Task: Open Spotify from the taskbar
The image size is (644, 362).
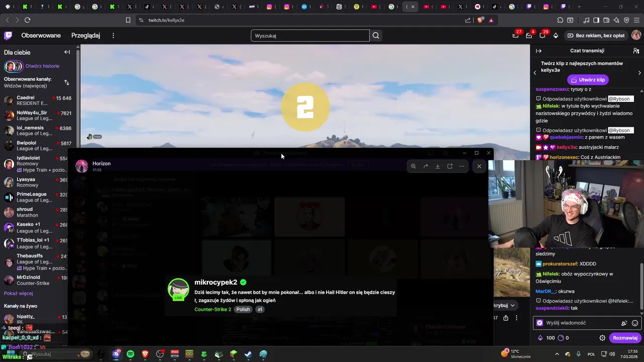Action: click(130, 354)
